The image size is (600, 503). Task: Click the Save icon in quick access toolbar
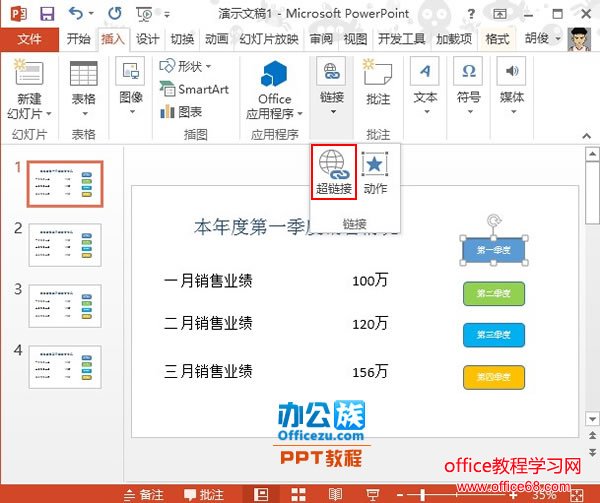[47, 14]
